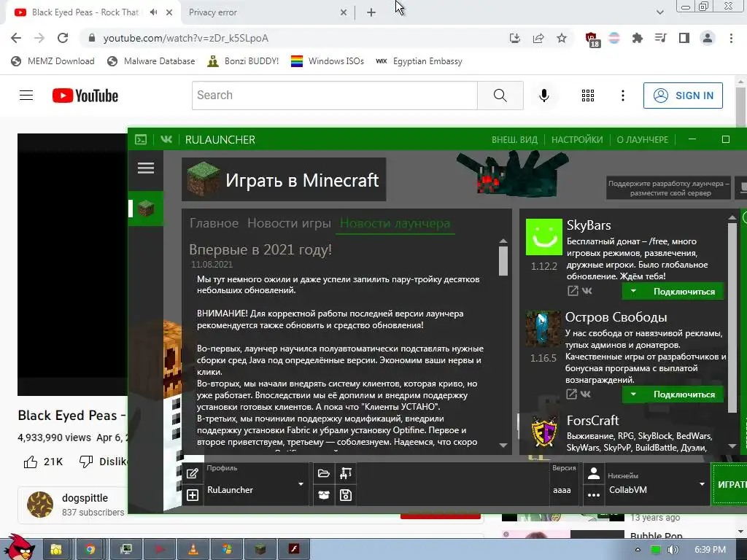Edit the current profile with pencil icon
The image size is (747, 560).
click(193, 473)
